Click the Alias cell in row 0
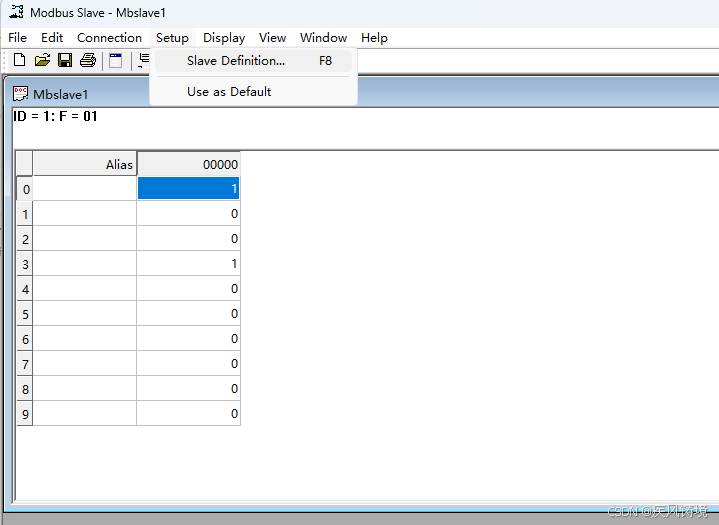The width and height of the screenshot is (719, 525). [85, 188]
